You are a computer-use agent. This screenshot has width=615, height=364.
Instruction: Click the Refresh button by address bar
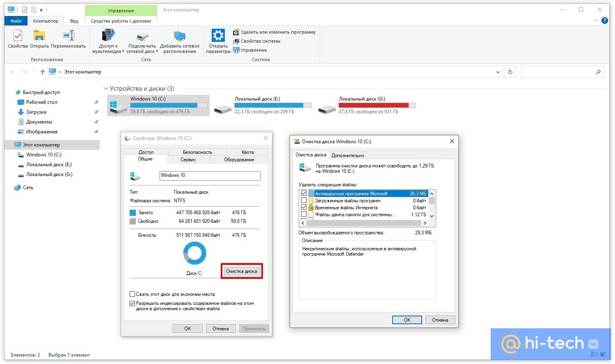point(510,72)
